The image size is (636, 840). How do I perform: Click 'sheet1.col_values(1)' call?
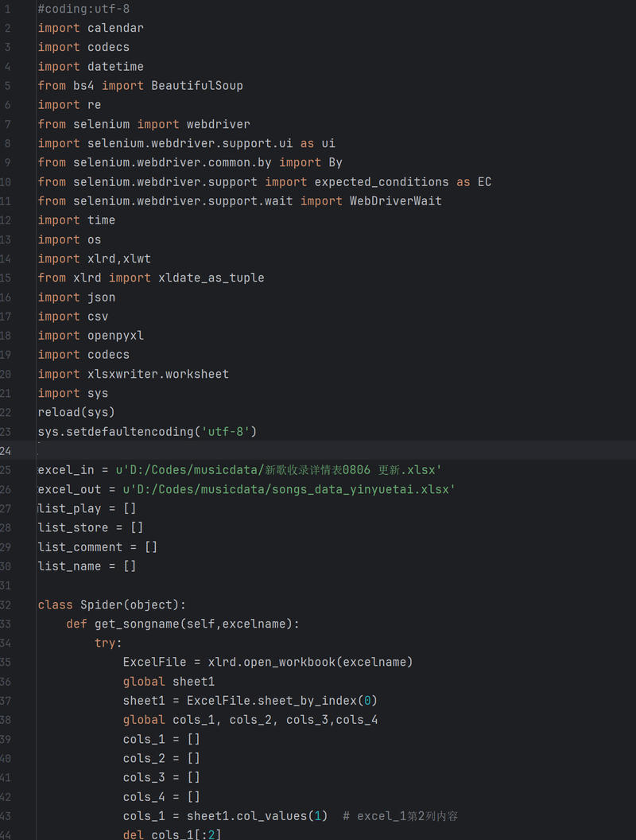point(258,816)
